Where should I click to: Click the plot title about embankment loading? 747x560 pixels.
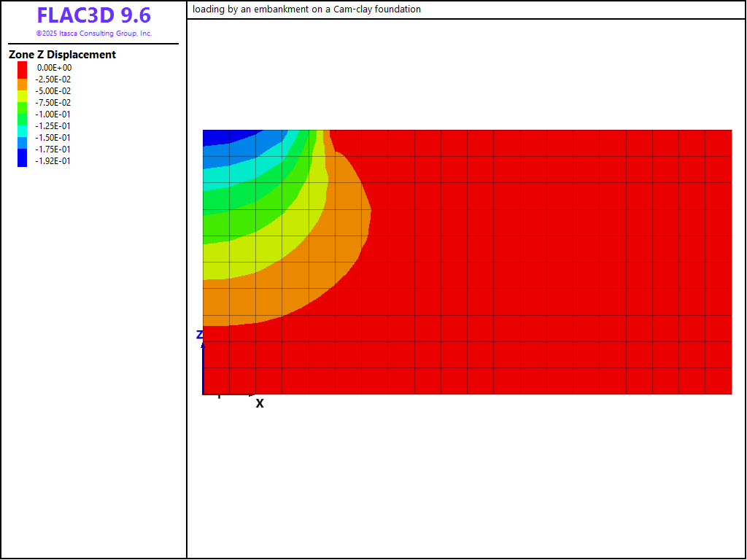pos(306,9)
